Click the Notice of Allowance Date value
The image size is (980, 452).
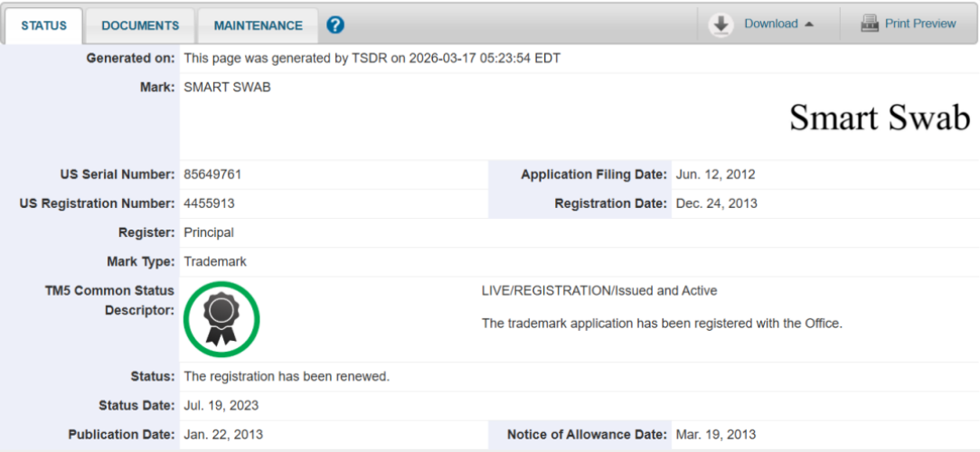(x=715, y=434)
